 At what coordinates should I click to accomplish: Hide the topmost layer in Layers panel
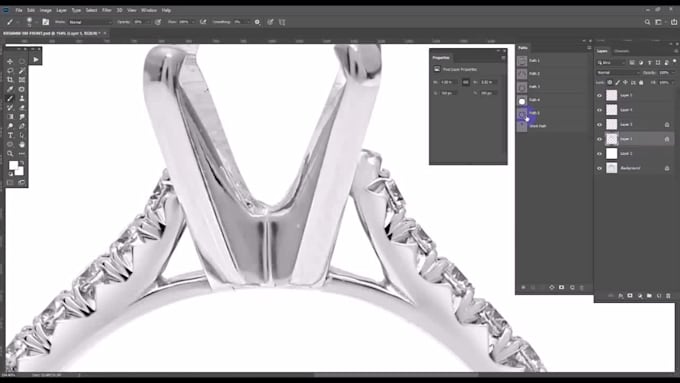[599, 95]
